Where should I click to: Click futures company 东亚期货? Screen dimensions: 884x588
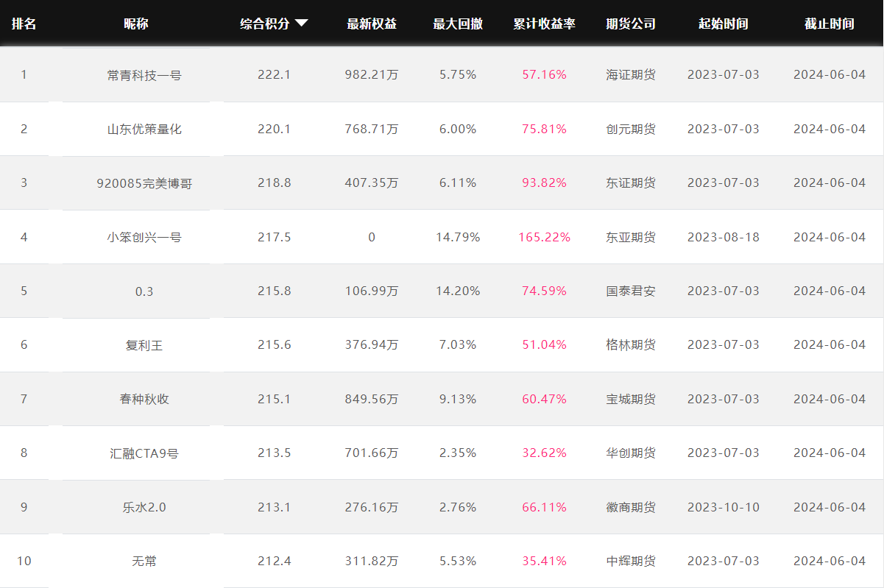(631, 237)
